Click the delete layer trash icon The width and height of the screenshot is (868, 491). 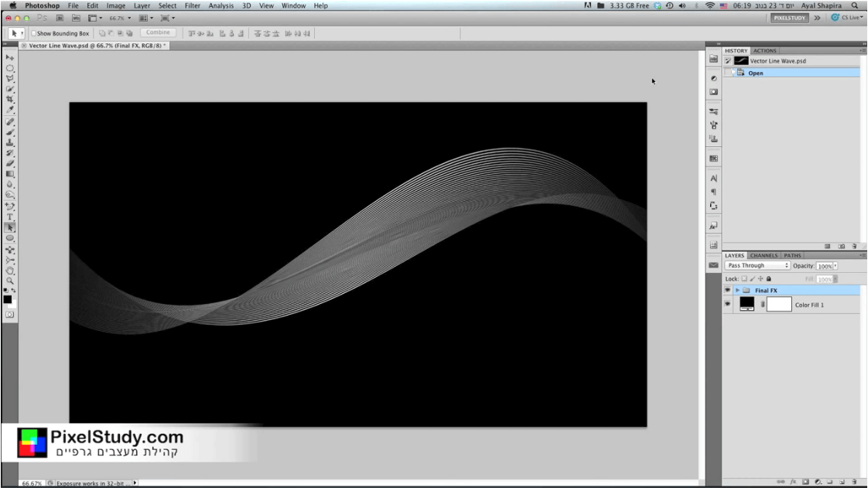click(854, 482)
